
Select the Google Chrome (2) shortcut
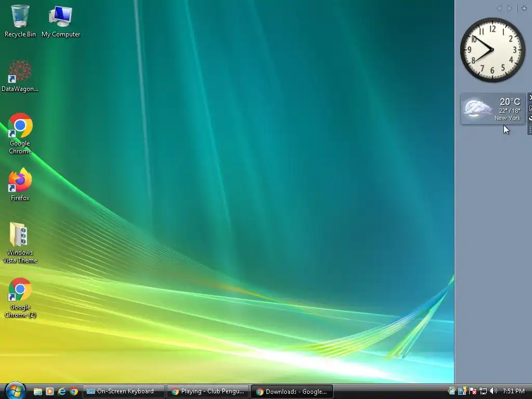(x=20, y=298)
